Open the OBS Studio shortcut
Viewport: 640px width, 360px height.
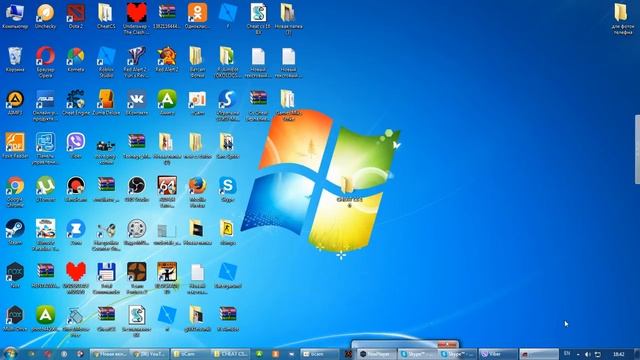point(136,189)
